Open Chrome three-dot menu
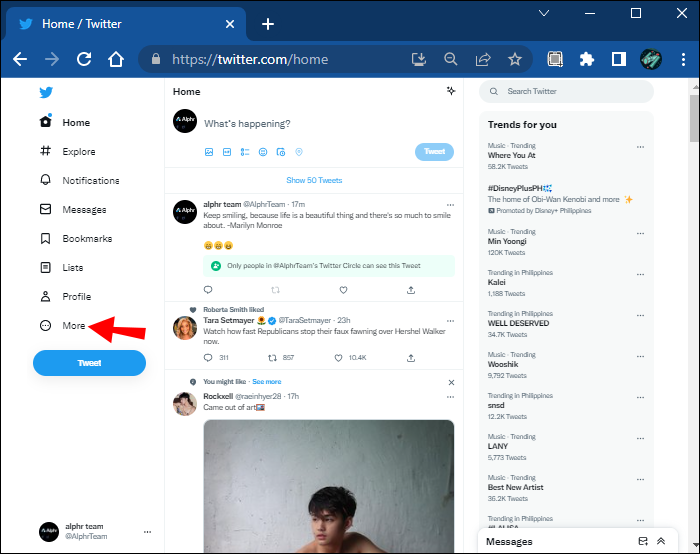Viewport: 700px width, 554px height. click(x=683, y=59)
